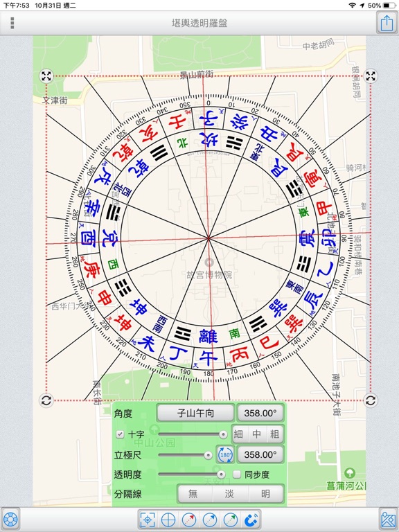Tap the 270 degree mark on compass ring

(x=73, y=238)
